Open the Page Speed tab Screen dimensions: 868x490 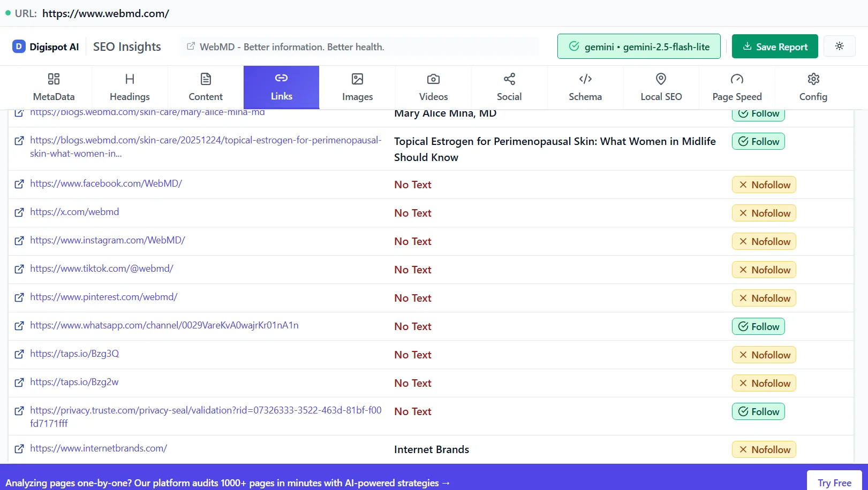point(737,88)
